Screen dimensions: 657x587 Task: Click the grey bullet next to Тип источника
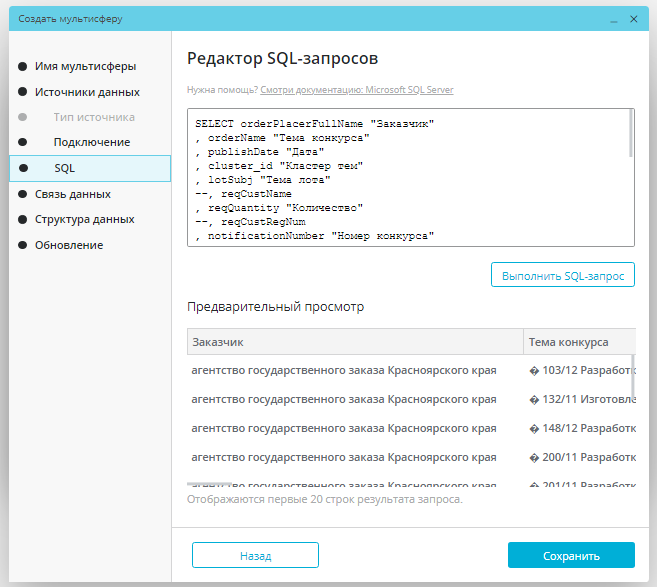pos(23,117)
